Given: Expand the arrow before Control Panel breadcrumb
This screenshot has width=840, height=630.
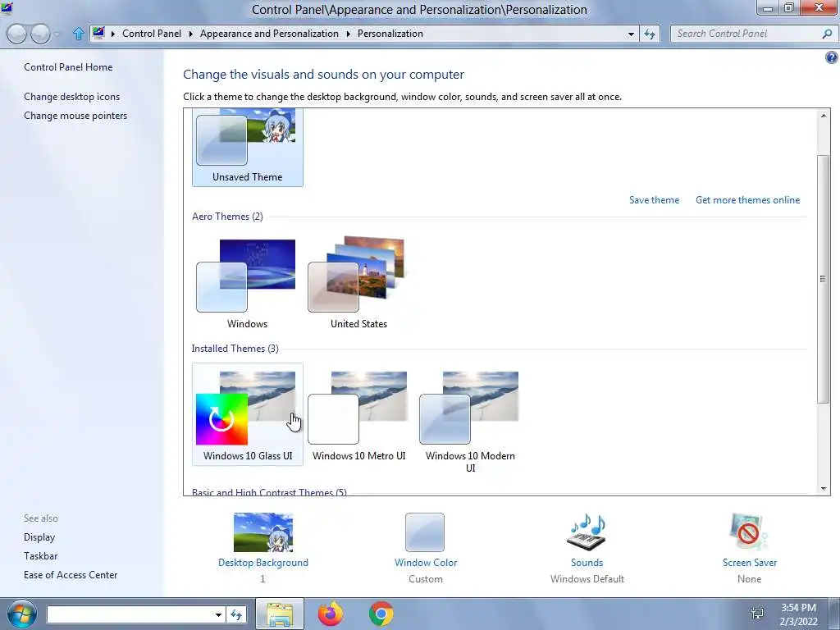Looking at the screenshot, I should point(113,34).
